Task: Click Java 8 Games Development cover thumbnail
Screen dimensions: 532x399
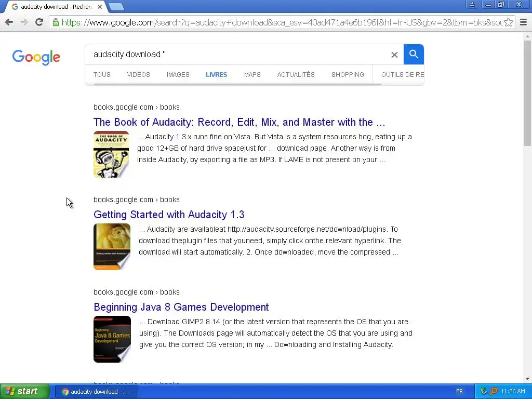Action: point(112,339)
